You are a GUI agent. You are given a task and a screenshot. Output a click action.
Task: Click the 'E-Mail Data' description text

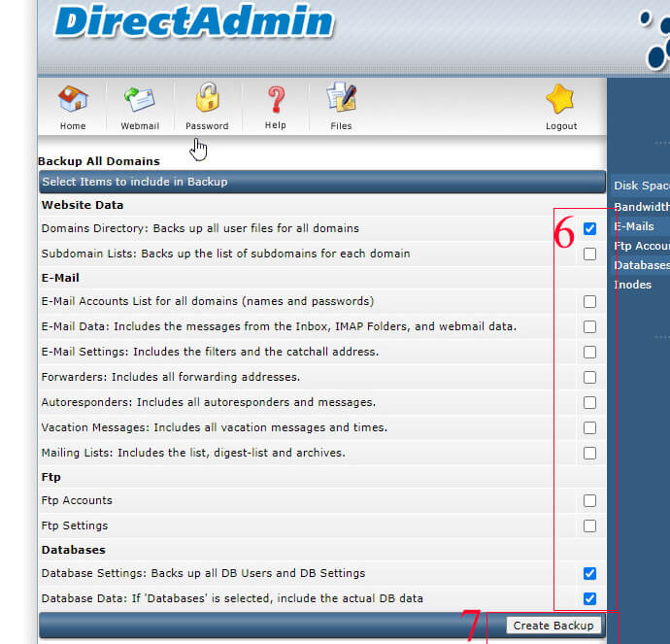[x=279, y=326]
